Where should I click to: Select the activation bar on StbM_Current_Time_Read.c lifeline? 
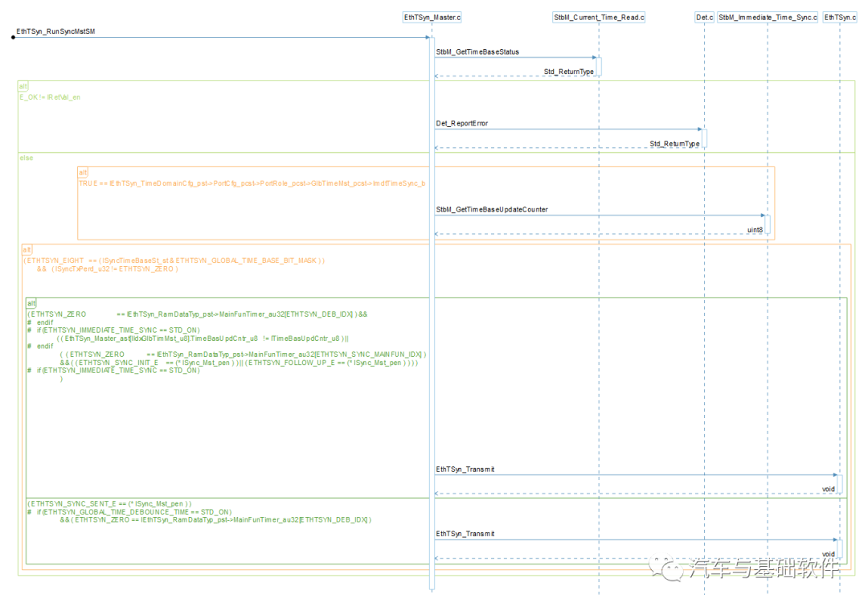click(599, 66)
